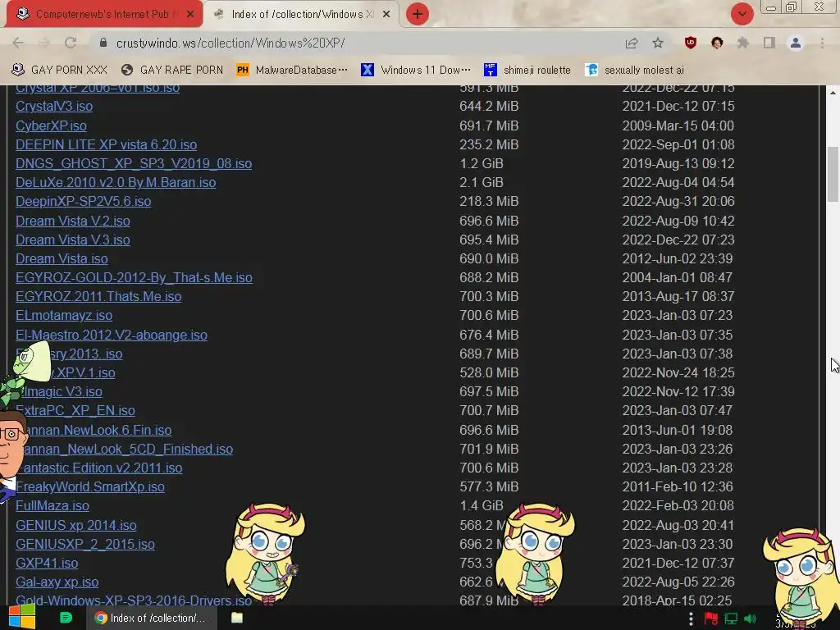Download EGYROZ-GOLD-2012-By_That-s.Me.iso
840x630 pixels.
tap(134, 277)
